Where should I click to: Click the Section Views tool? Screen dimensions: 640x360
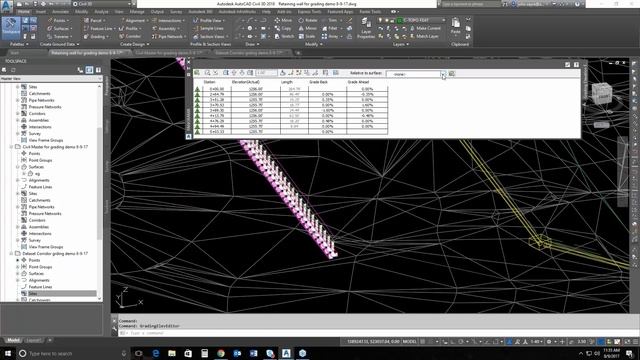click(210, 37)
